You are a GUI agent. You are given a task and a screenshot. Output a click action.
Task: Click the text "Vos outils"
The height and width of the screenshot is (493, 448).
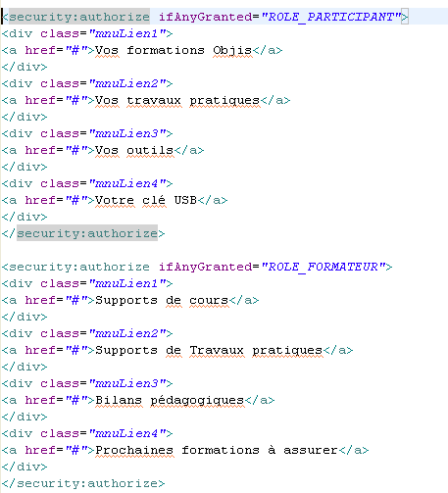coord(134,151)
